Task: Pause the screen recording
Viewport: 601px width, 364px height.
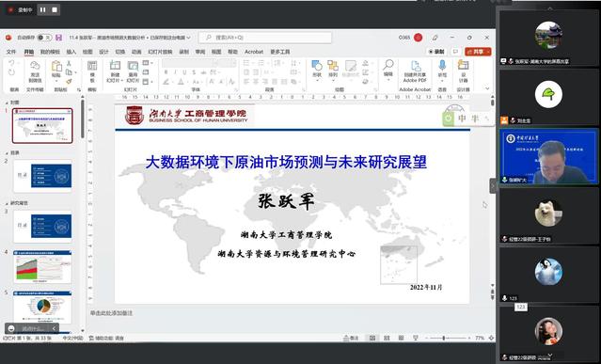Action: point(43,10)
